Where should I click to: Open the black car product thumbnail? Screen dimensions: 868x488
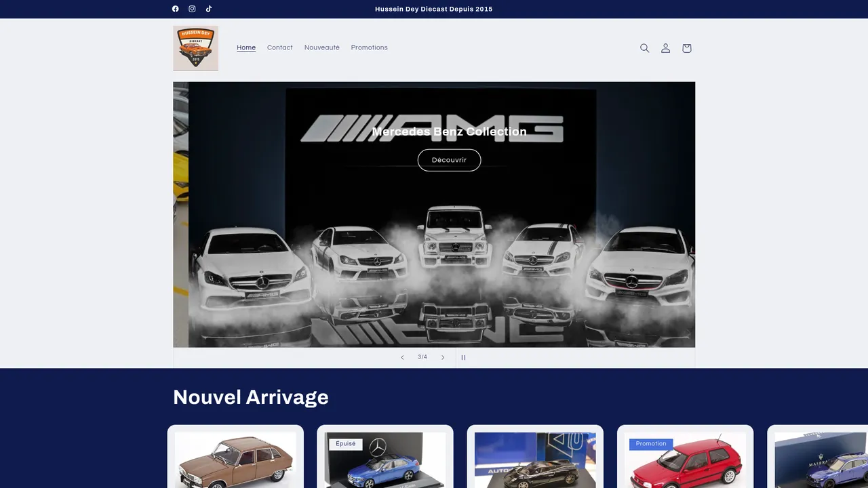point(535,460)
